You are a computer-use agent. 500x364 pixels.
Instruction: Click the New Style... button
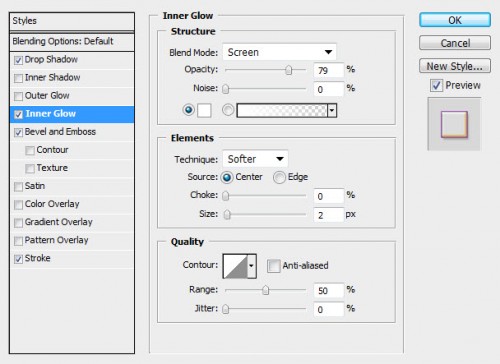point(455,66)
